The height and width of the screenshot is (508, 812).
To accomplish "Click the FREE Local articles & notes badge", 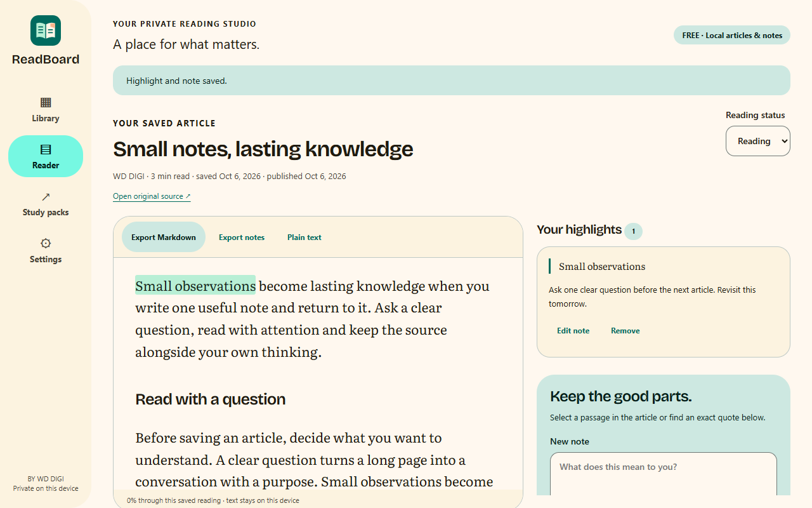I will tap(732, 35).
